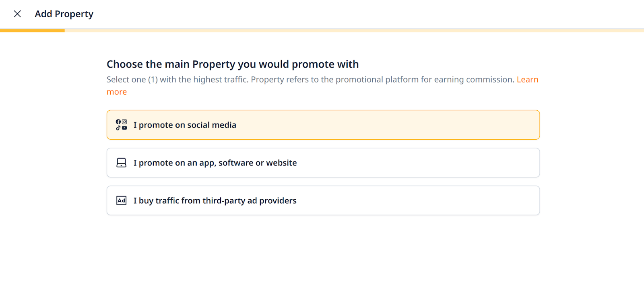Click the laptop icon beside app option

[121, 163]
